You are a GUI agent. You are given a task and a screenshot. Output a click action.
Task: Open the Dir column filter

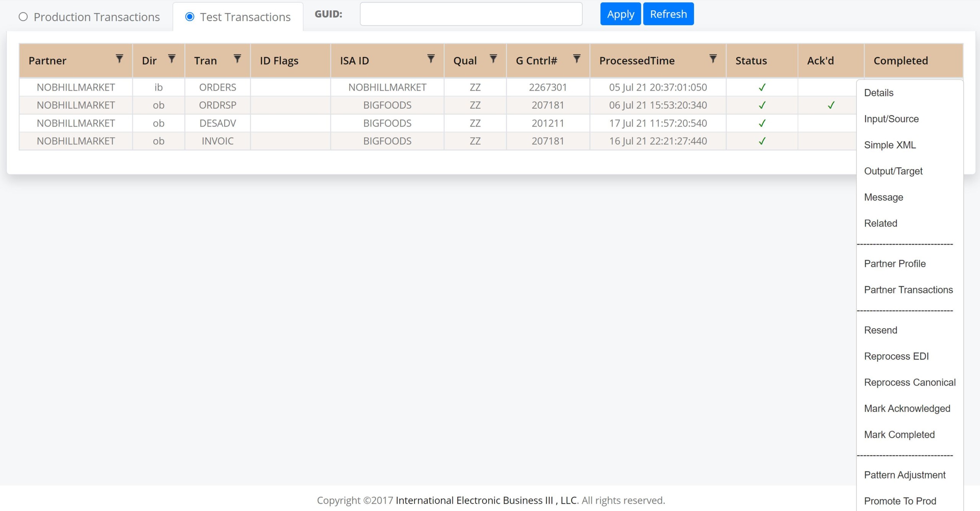pyautogui.click(x=172, y=59)
